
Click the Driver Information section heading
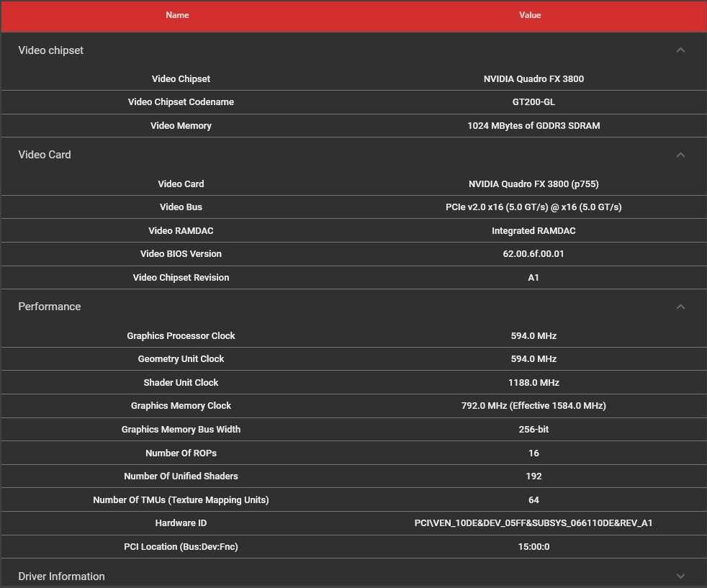pyautogui.click(x=61, y=576)
